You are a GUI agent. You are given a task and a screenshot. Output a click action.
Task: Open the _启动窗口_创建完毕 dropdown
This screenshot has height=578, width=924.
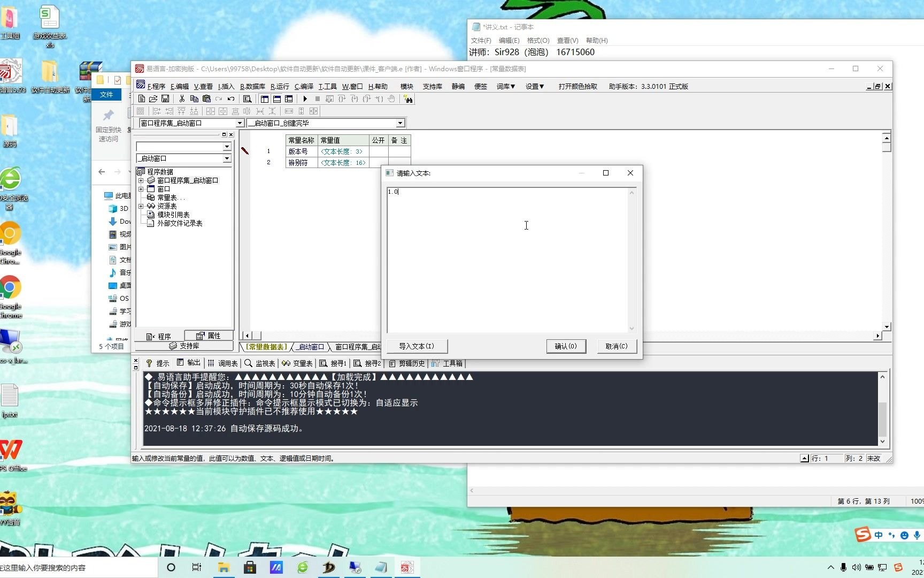tap(400, 123)
